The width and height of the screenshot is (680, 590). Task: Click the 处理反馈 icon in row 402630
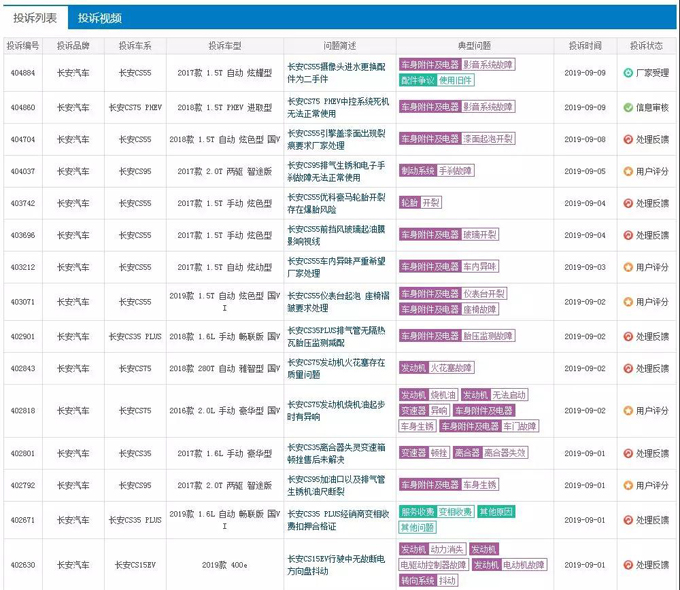click(628, 565)
